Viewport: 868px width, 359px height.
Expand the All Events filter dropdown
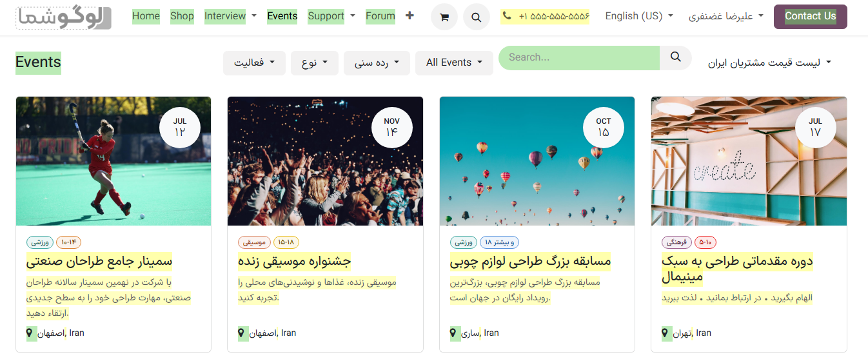pos(454,63)
